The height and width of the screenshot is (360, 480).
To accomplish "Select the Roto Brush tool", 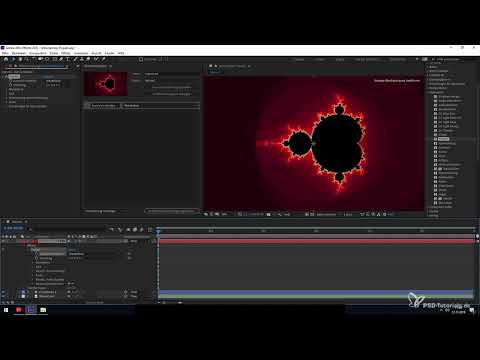I will pyautogui.click(x=96, y=59).
